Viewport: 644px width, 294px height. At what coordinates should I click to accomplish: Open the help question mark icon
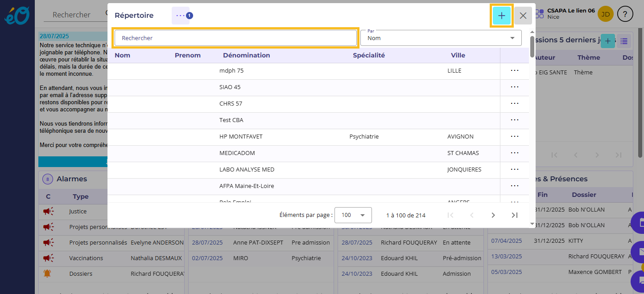(x=625, y=14)
